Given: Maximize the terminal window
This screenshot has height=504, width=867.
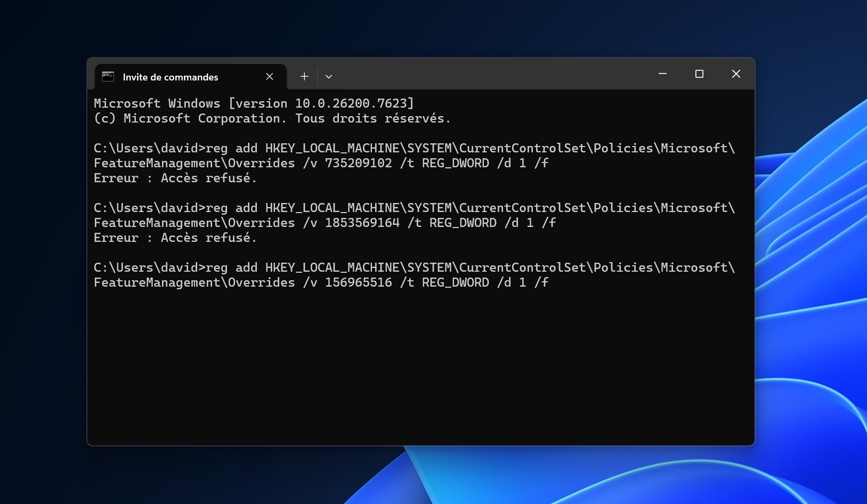Looking at the screenshot, I should 699,74.
